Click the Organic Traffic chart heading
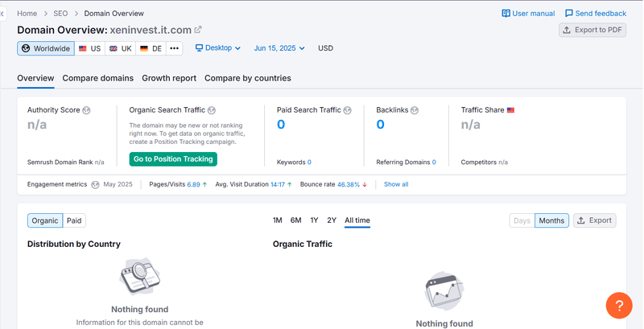 [x=303, y=244]
